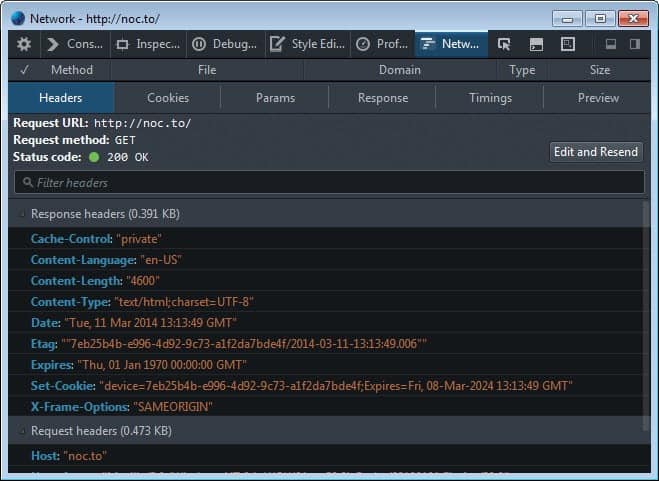Collapse the Request headers section

[x=22, y=431]
